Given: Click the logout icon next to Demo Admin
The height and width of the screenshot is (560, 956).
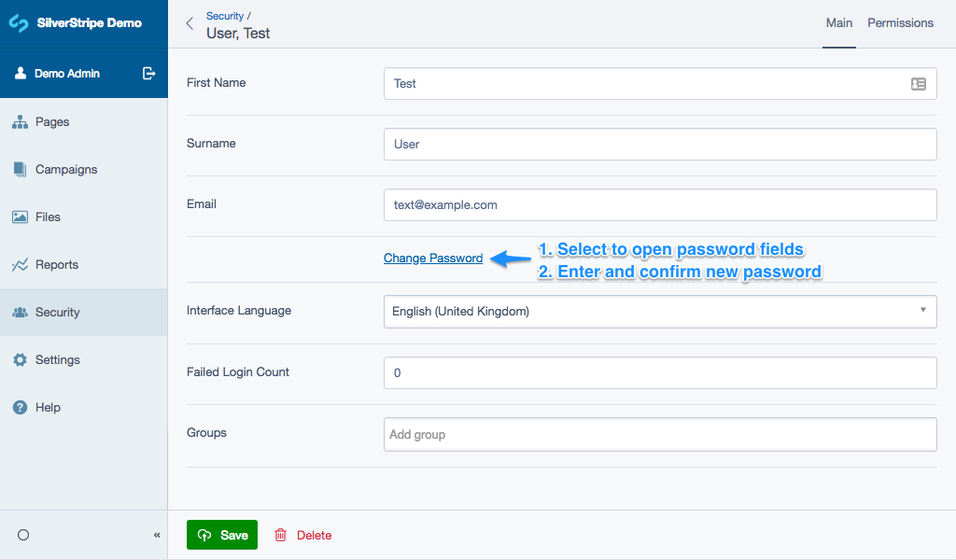Looking at the screenshot, I should (149, 73).
